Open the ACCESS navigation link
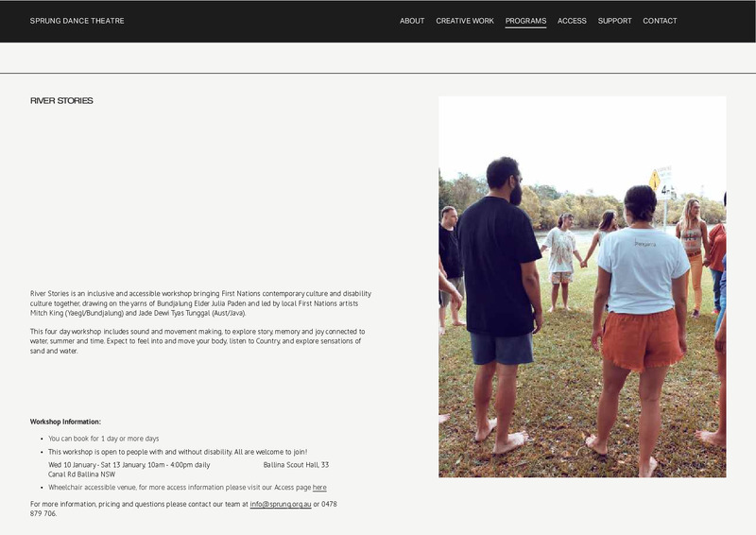Viewport: 756px width, 535px height. pos(572,21)
